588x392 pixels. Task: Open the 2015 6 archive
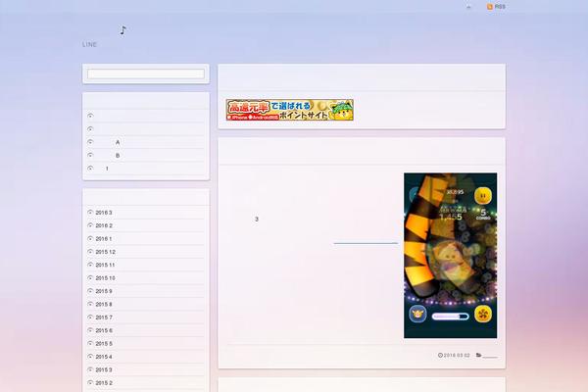[104, 331]
